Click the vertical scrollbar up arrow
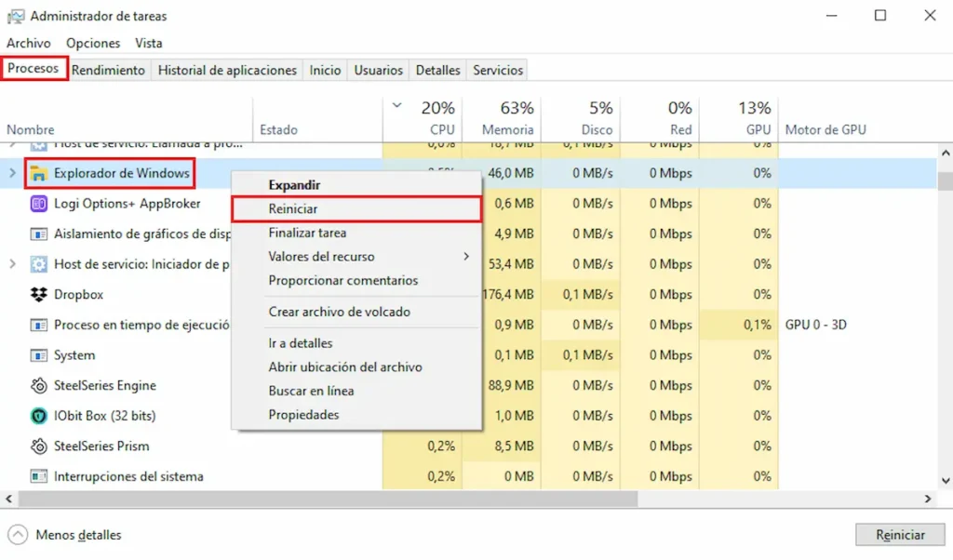 coord(946,153)
